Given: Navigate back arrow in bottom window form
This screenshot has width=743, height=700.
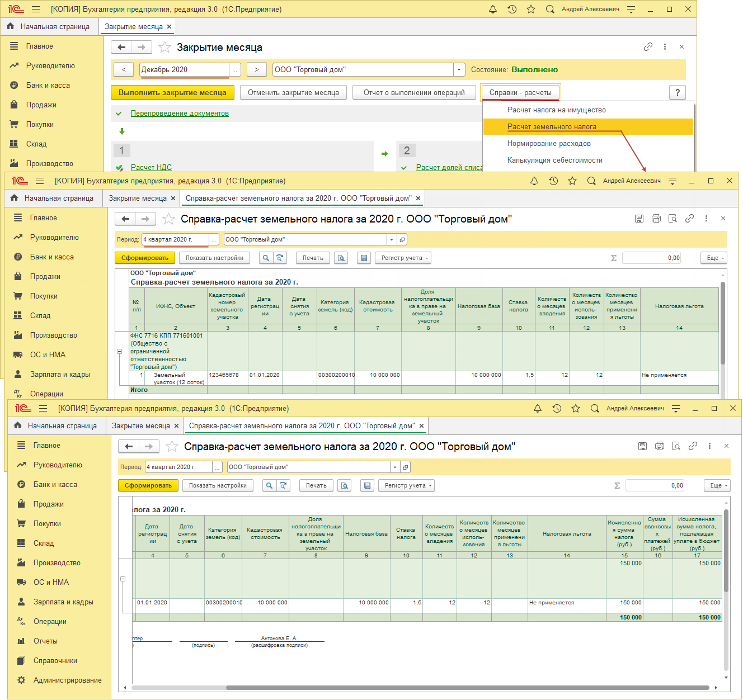Looking at the screenshot, I should (x=129, y=446).
